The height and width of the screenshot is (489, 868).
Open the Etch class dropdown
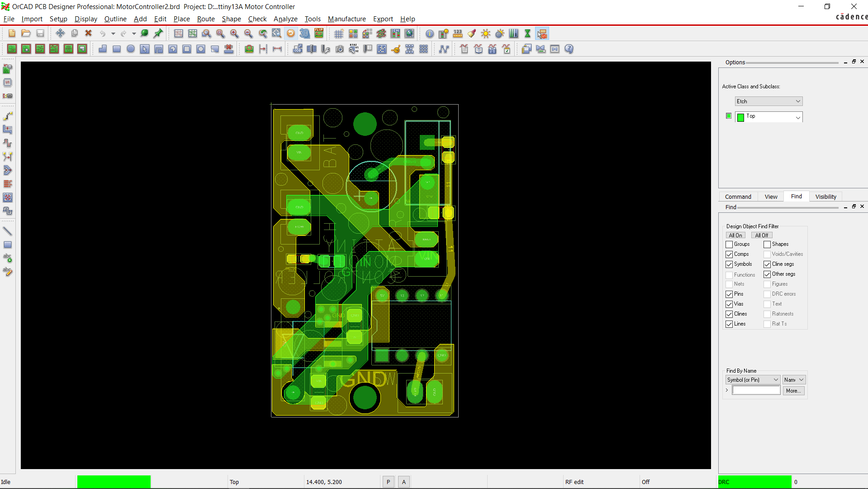tap(768, 101)
